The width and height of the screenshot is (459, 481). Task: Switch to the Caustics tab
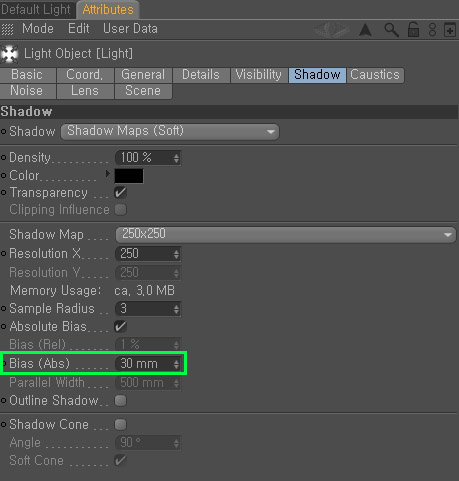click(375, 75)
